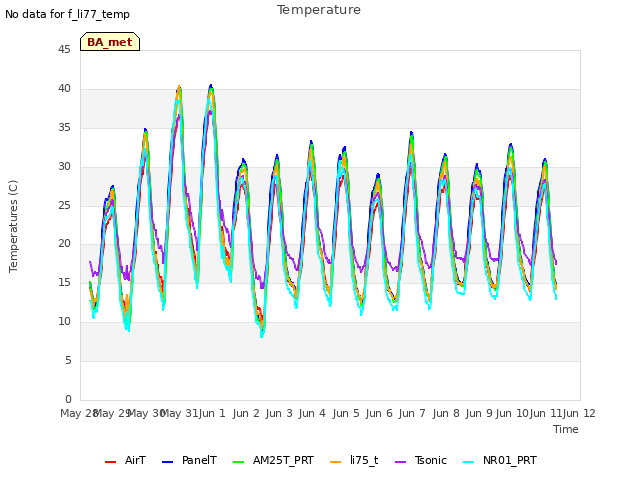
Task: Toggle the PanelT series legend label
Action: (199, 460)
